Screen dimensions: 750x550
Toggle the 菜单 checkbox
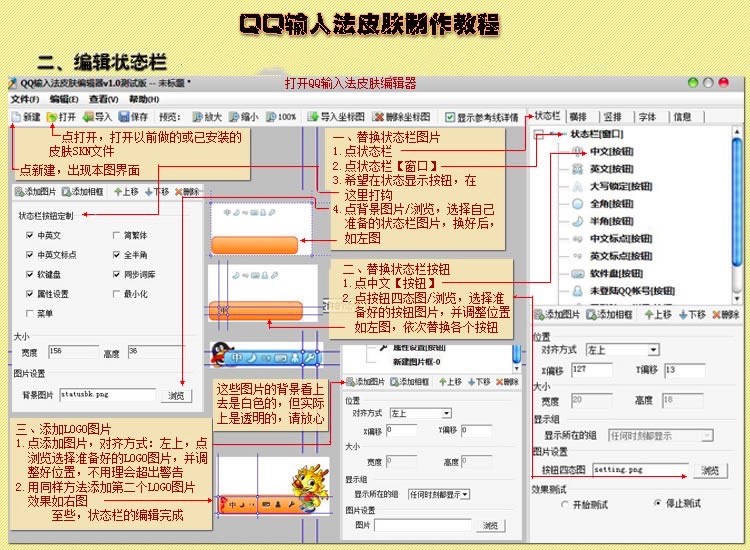30,314
